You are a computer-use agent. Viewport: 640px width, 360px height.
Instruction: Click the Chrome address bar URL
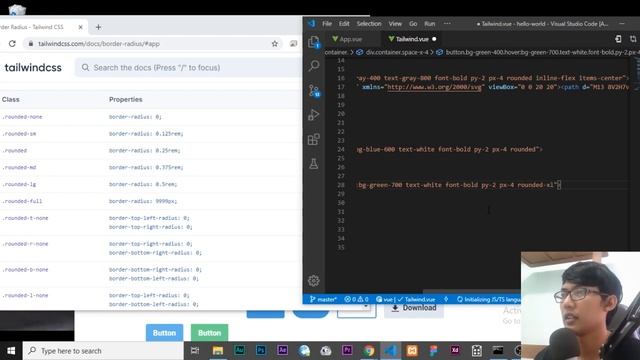99,44
